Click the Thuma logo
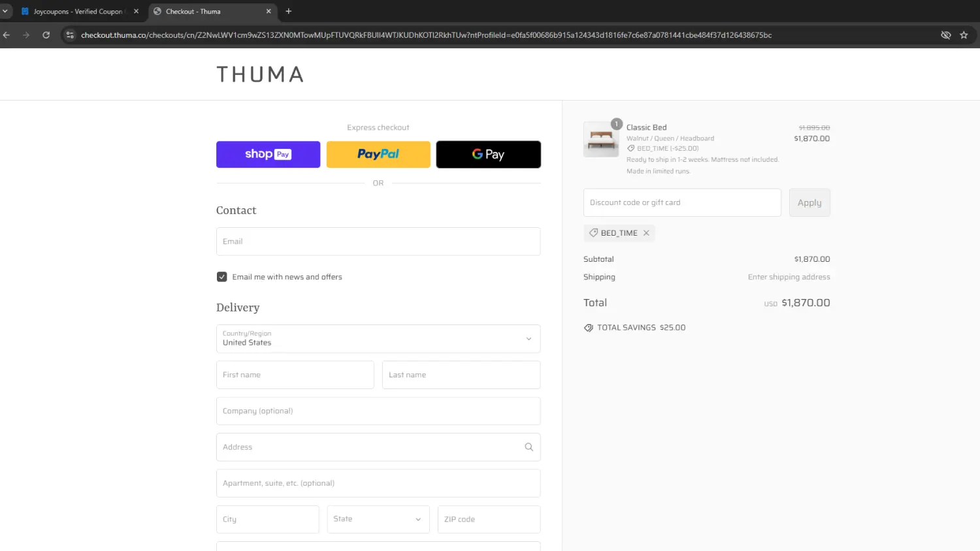Image resolution: width=980 pixels, height=551 pixels. point(260,74)
